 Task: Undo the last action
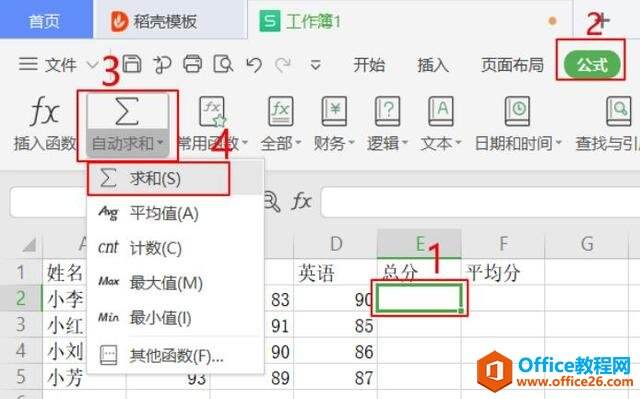tap(254, 65)
